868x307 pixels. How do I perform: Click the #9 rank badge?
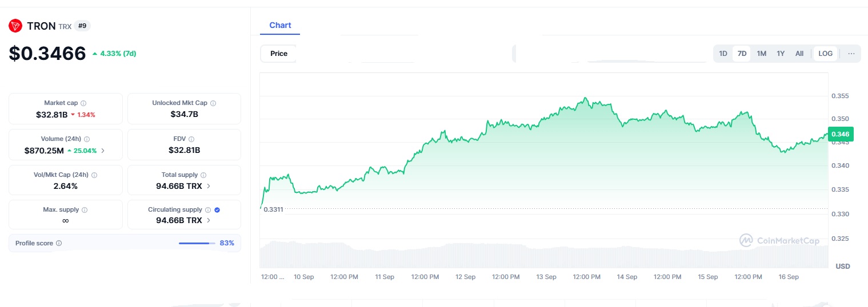point(82,26)
